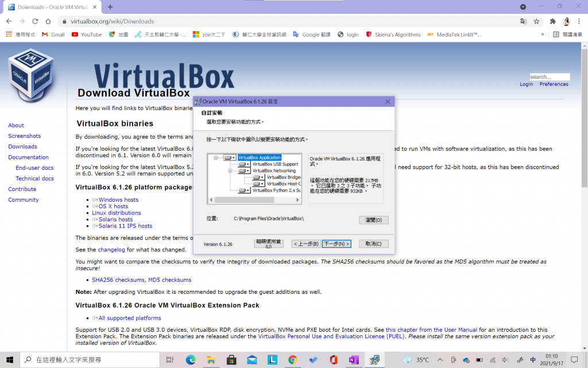The width and height of the screenshot is (588, 368).
Task: Open the VirtualBox installer taskbar icon
Action: (374, 360)
